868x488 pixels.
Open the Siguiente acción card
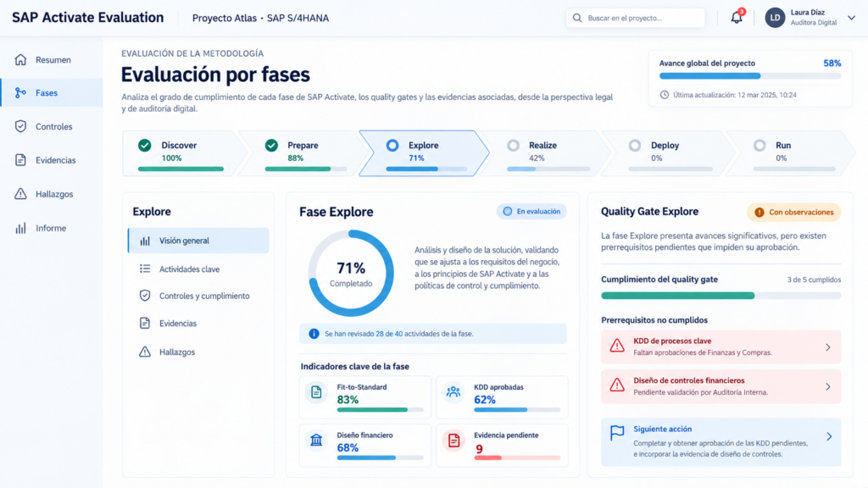click(721, 441)
